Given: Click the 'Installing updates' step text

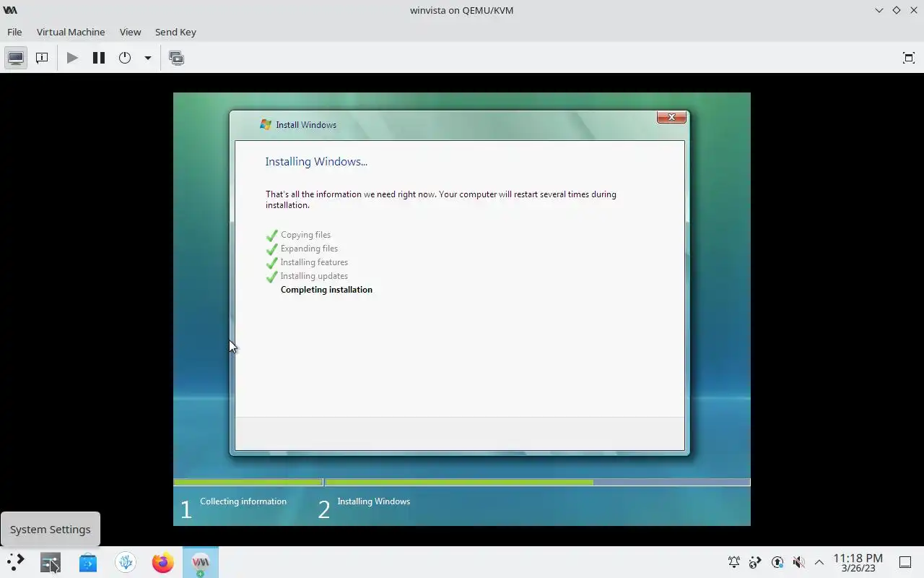Looking at the screenshot, I should [x=314, y=276].
